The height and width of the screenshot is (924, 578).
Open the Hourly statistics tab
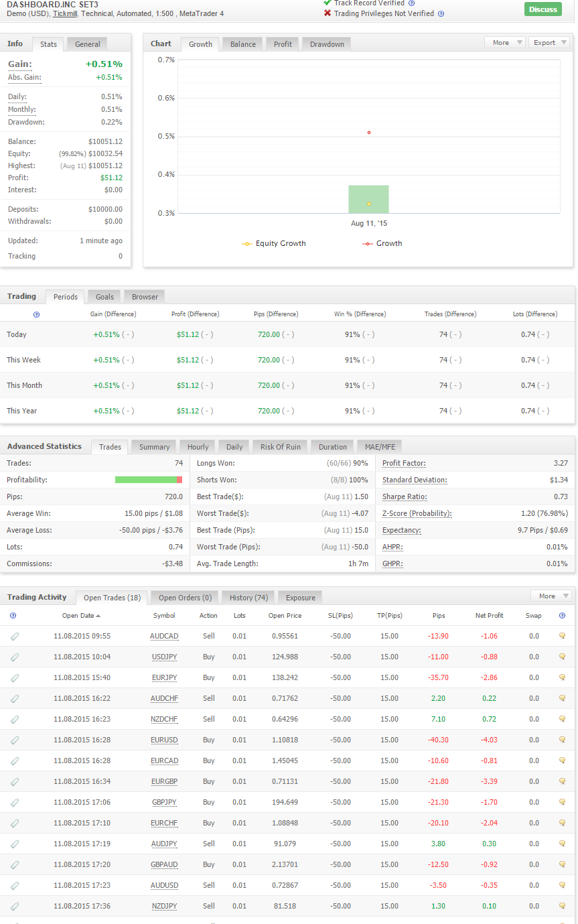(x=198, y=447)
